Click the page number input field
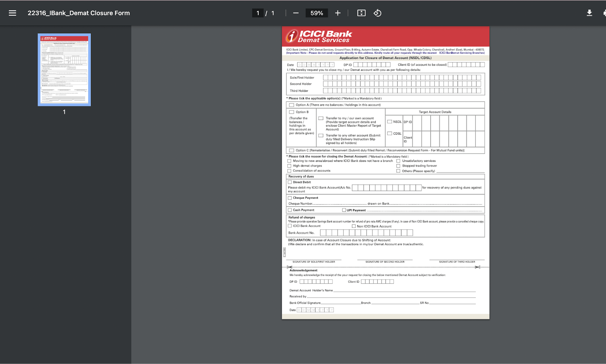606x364 pixels. pyautogui.click(x=258, y=12)
